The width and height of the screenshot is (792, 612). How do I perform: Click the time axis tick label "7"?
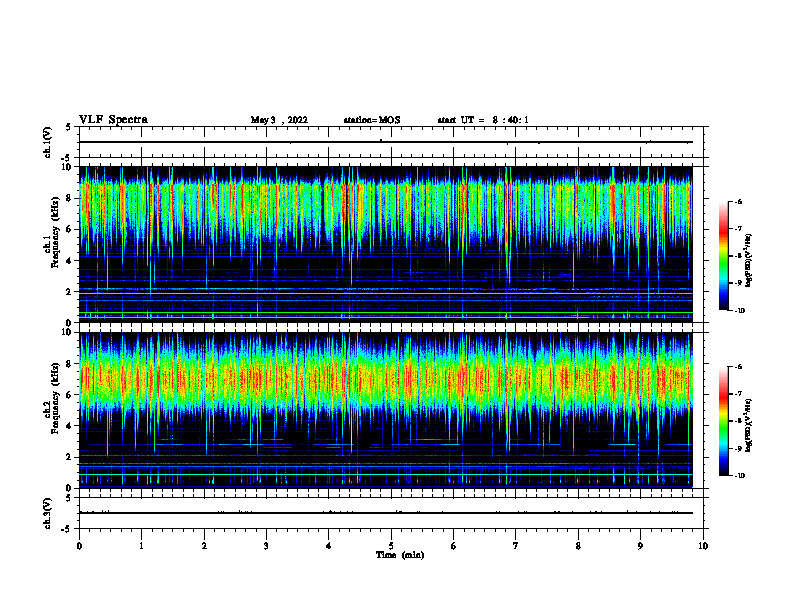pyautogui.click(x=516, y=546)
